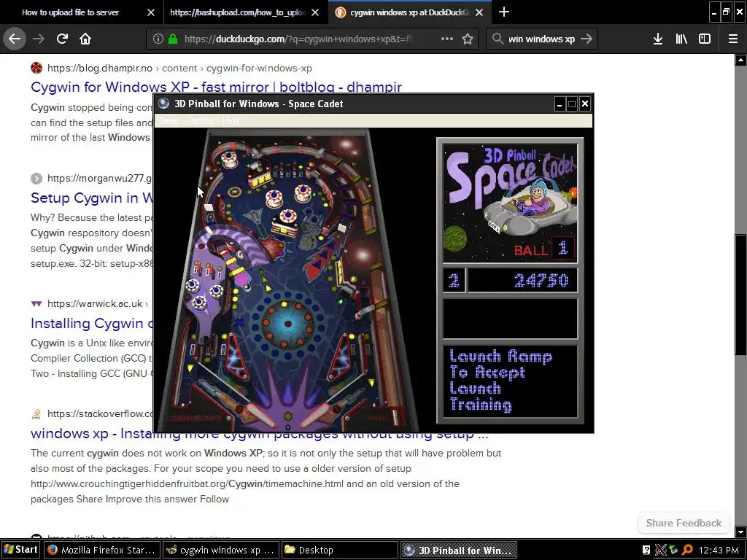Click the Windows Start button
This screenshot has height=560, width=747.
click(x=20, y=550)
